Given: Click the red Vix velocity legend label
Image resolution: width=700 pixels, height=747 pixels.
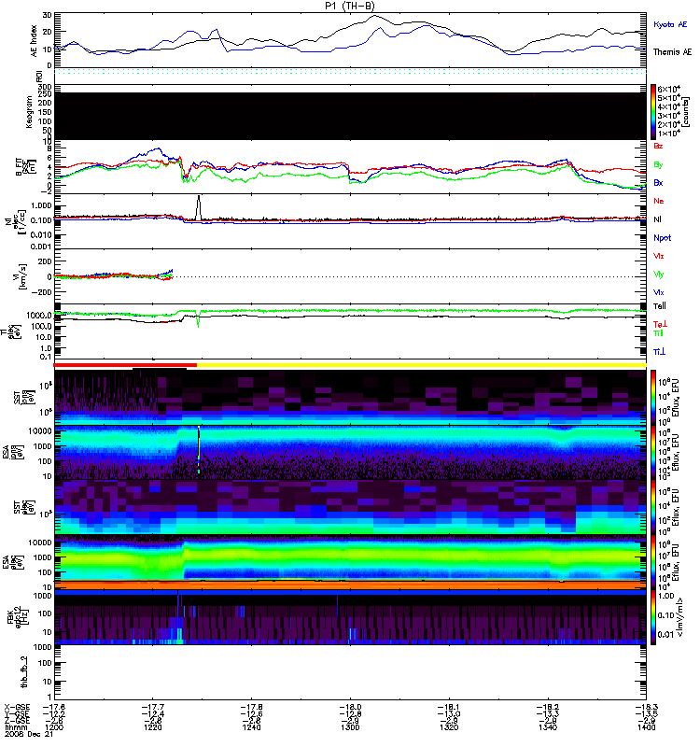Looking at the screenshot, I should point(659,256).
